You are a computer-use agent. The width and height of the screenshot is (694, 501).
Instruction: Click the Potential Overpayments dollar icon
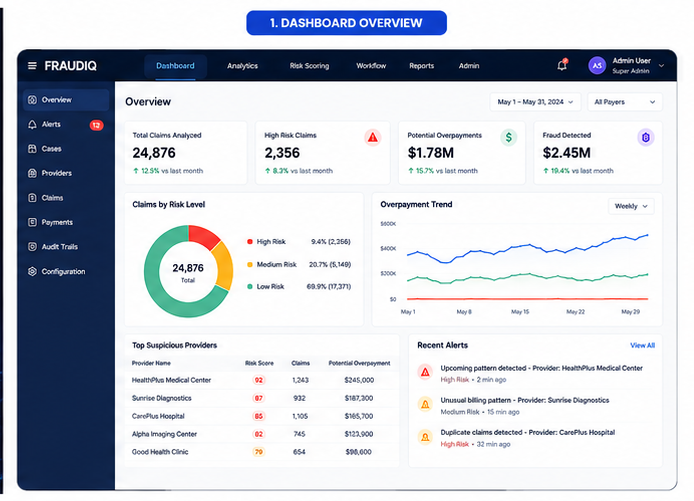click(509, 137)
